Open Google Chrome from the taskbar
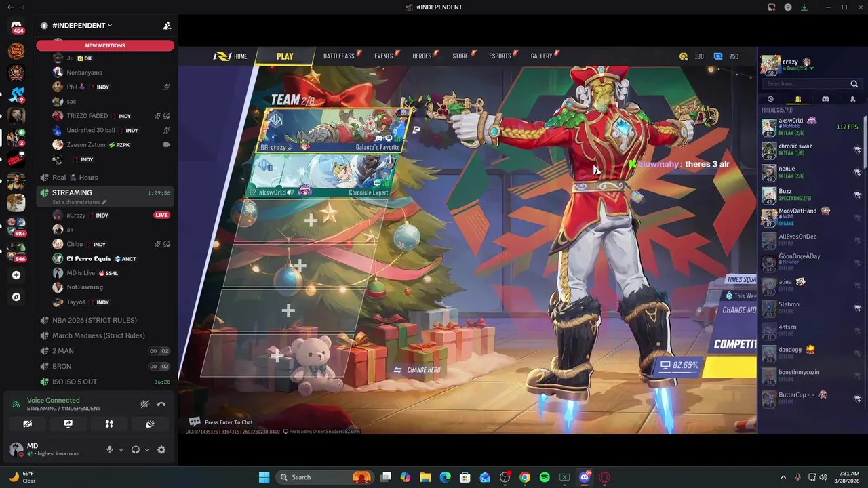Image resolution: width=868 pixels, height=488 pixels. coord(525,477)
